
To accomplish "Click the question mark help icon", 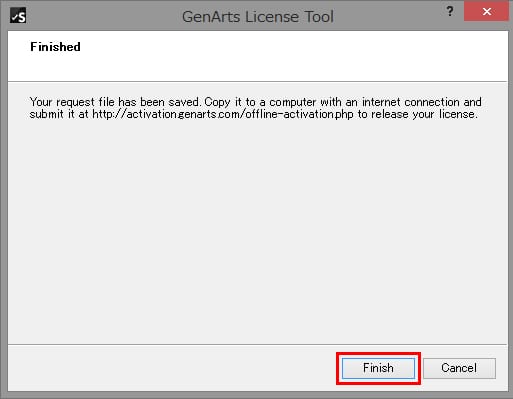I will coord(450,12).
